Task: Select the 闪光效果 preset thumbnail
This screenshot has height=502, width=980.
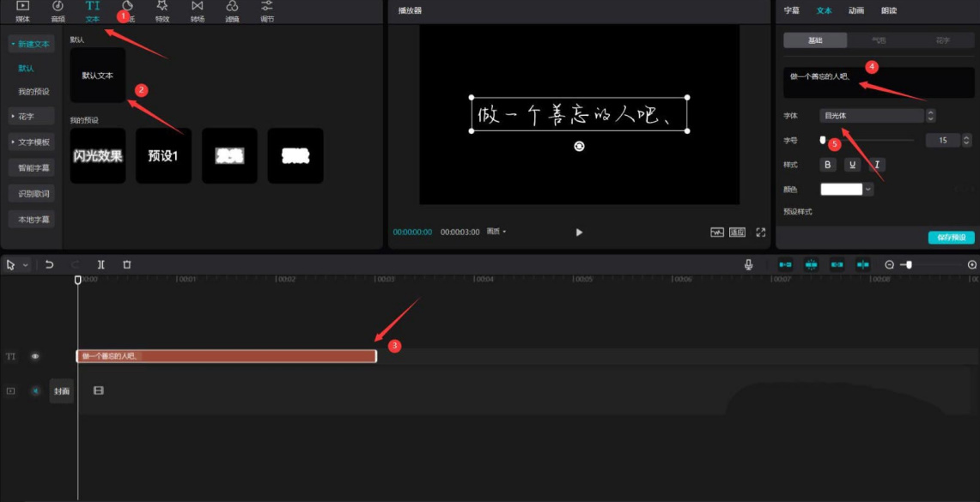Action: (98, 156)
